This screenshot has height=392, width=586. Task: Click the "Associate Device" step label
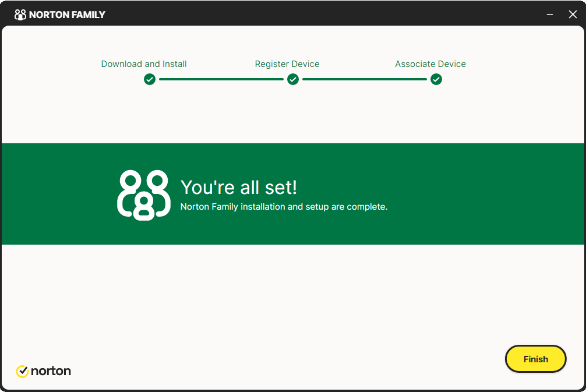[x=430, y=64]
